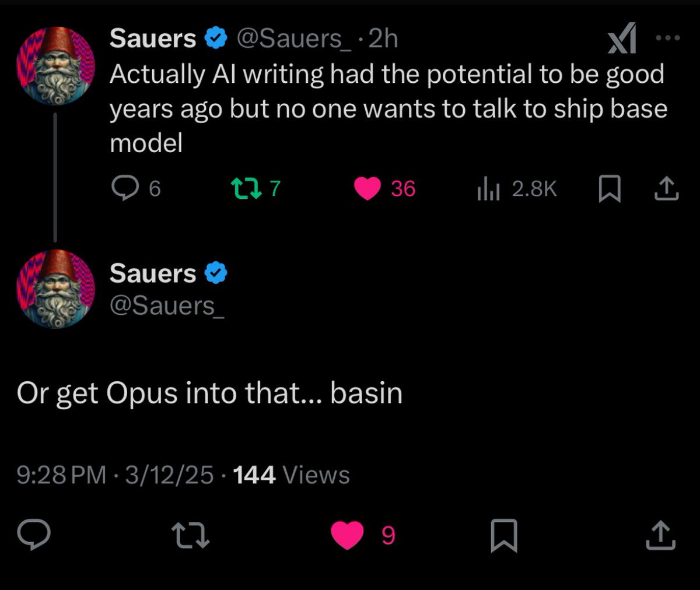
Task: Bookmark the first tweet about AI writing
Action: point(610,189)
